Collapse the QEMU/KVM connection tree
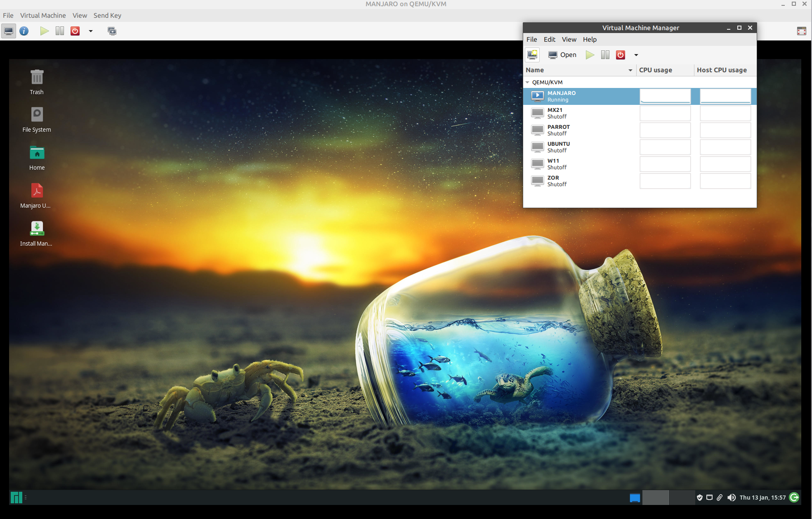 [x=527, y=82]
